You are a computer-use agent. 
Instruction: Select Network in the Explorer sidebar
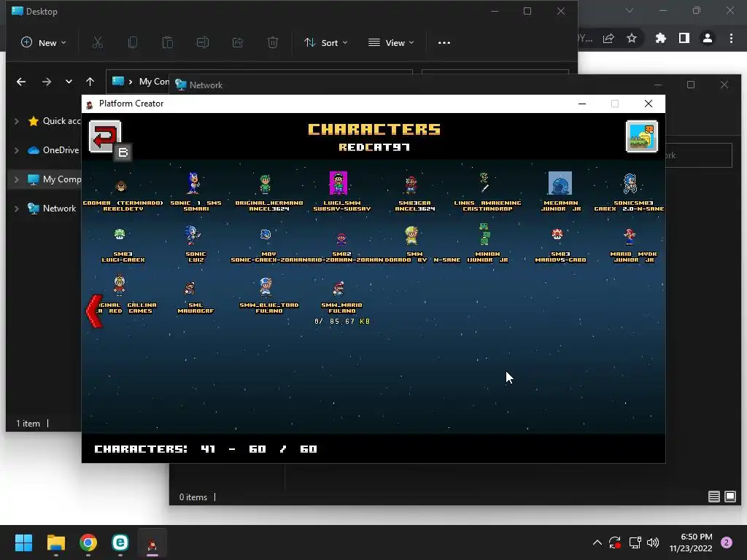[x=52, y=209]
